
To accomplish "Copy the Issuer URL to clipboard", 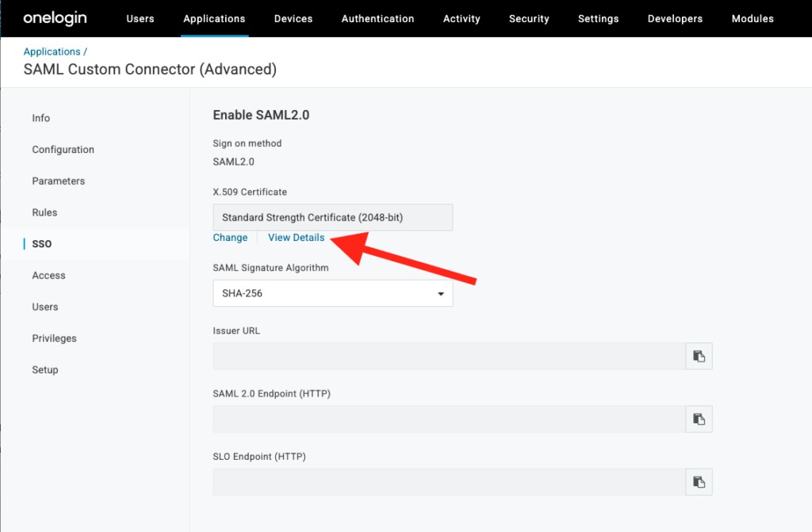I will (x=699, y=356).
